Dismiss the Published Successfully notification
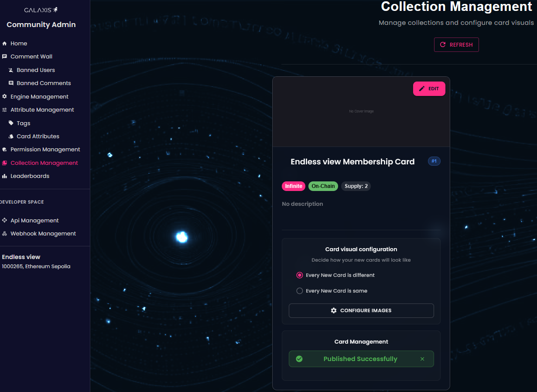Image resolution: width=537 pixels, height=392 pixels. (422, 359)
